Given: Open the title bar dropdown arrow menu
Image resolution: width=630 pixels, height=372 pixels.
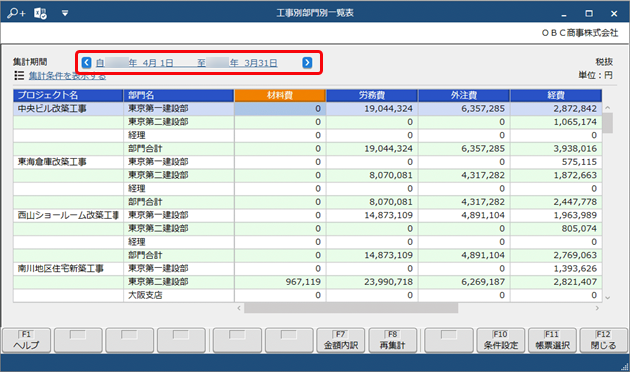Looking at the screenshot, I should [x=65, y=13].
